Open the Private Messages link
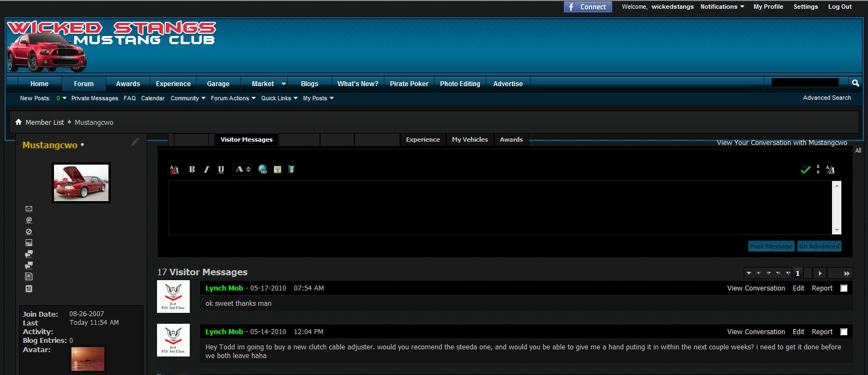This screenshot has width=868, height=375. [x=94, y=98]
